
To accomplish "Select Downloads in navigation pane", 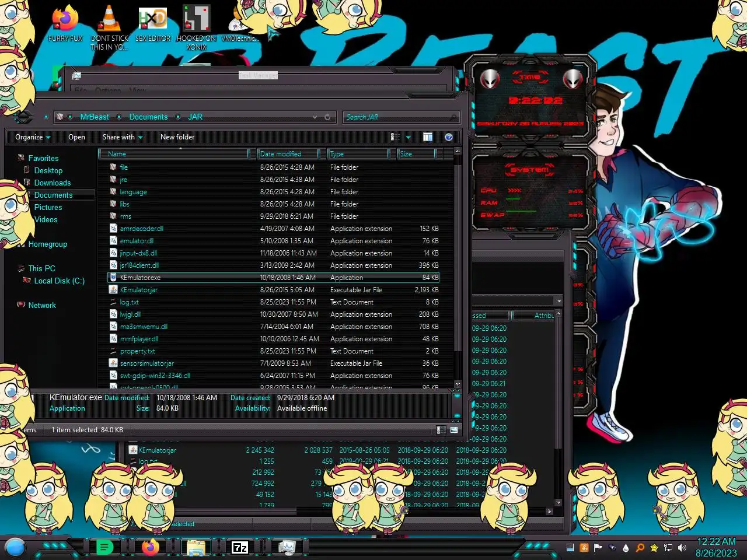I will (52, 183).
